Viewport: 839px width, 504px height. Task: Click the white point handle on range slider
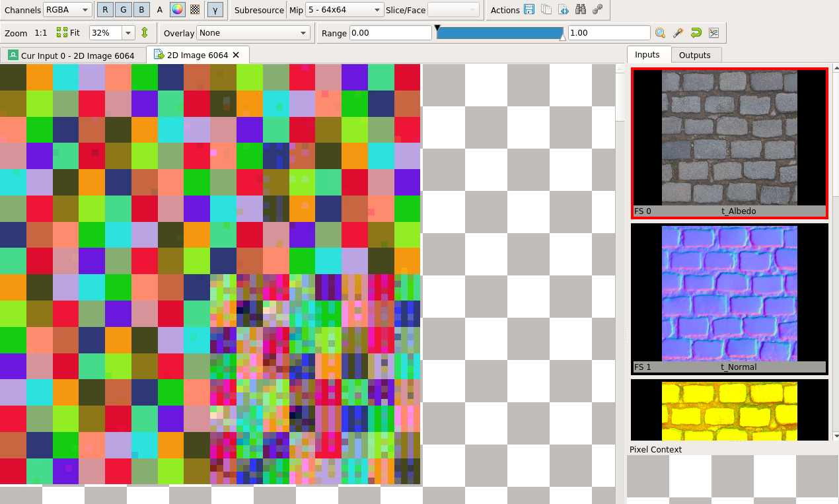(x=563, y=38)
